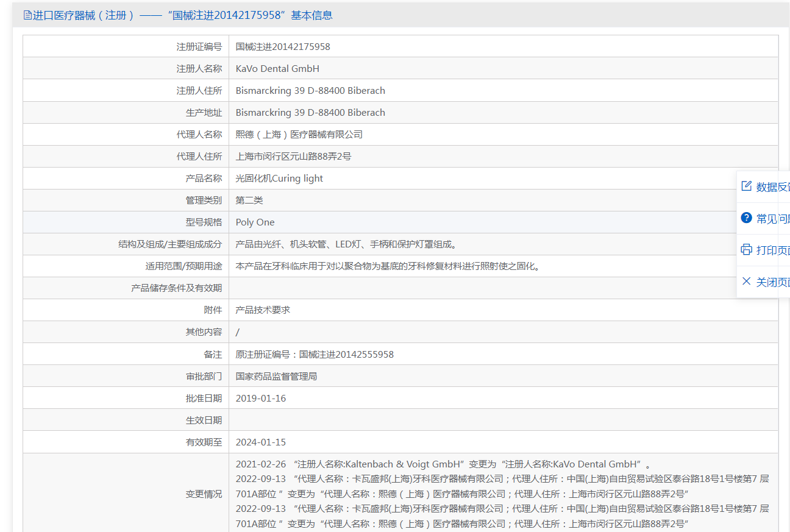Select the 产品储存条件及有效期 label
790x532 pixels.
(x=177, y=288)
